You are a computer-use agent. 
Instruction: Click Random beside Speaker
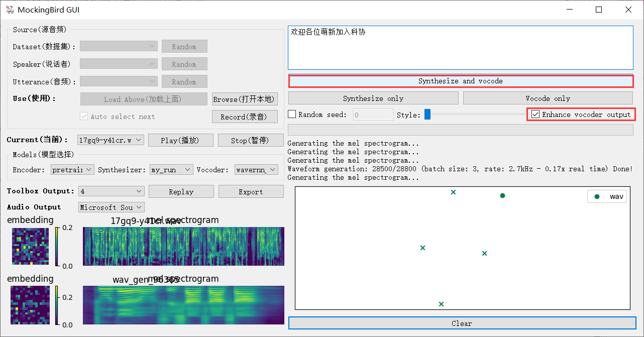[x=184, y=64]
